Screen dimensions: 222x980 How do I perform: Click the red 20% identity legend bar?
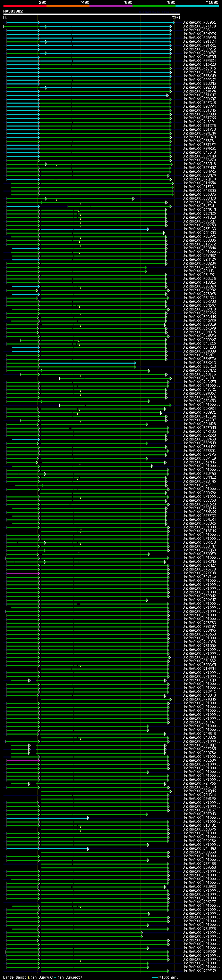click(25, 6)
